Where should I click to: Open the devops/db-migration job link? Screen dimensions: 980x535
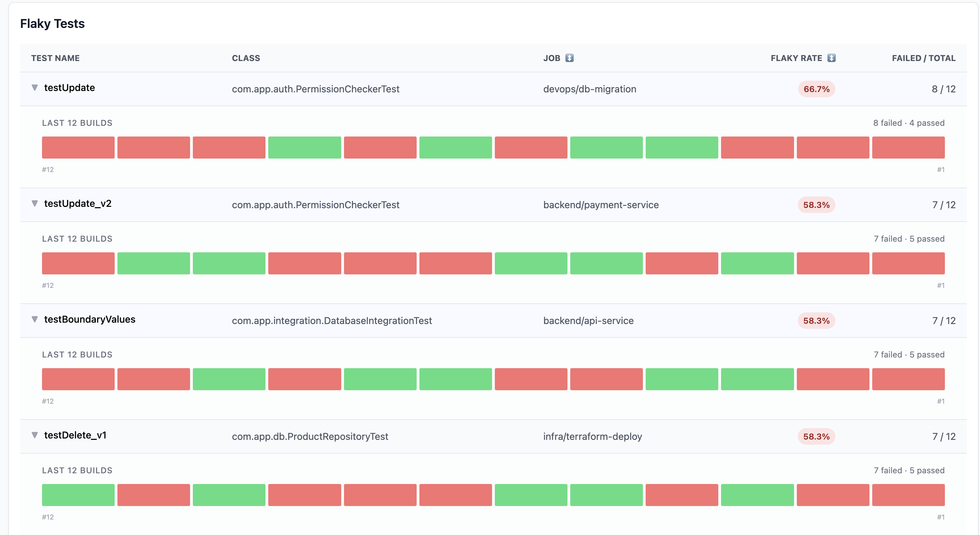coord(590,89)
